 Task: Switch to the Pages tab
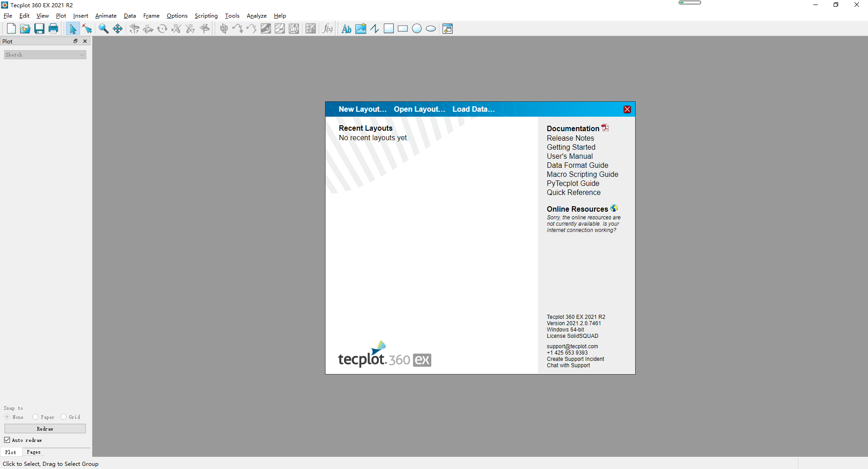[x=33, y=452]
